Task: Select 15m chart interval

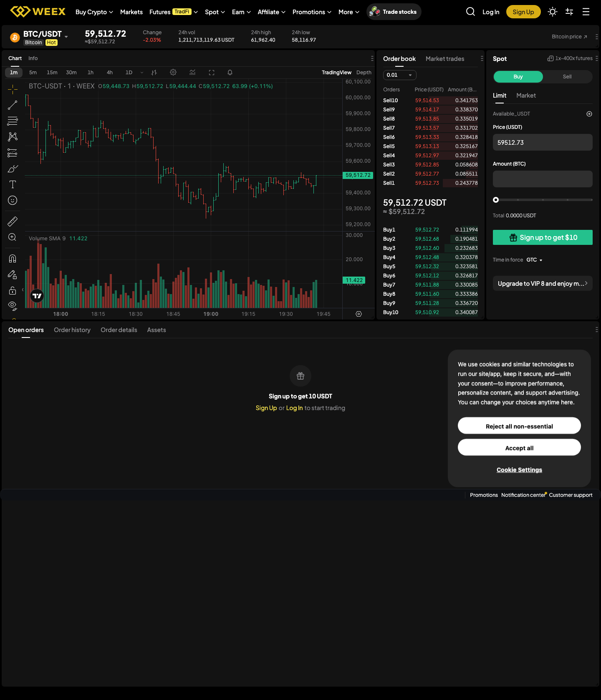Action: pos(52,73)
